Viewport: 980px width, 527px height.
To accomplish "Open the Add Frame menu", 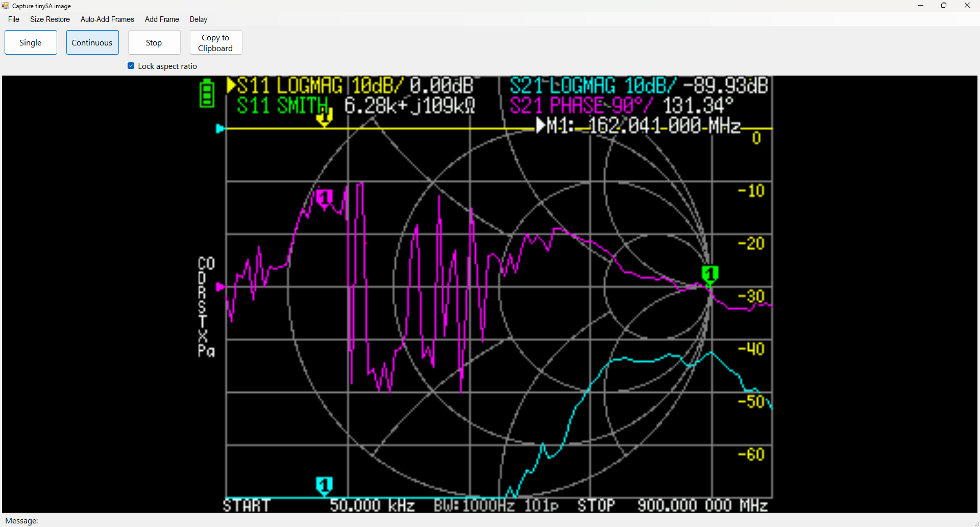I will pyautogui.click(x=162, y=19).
